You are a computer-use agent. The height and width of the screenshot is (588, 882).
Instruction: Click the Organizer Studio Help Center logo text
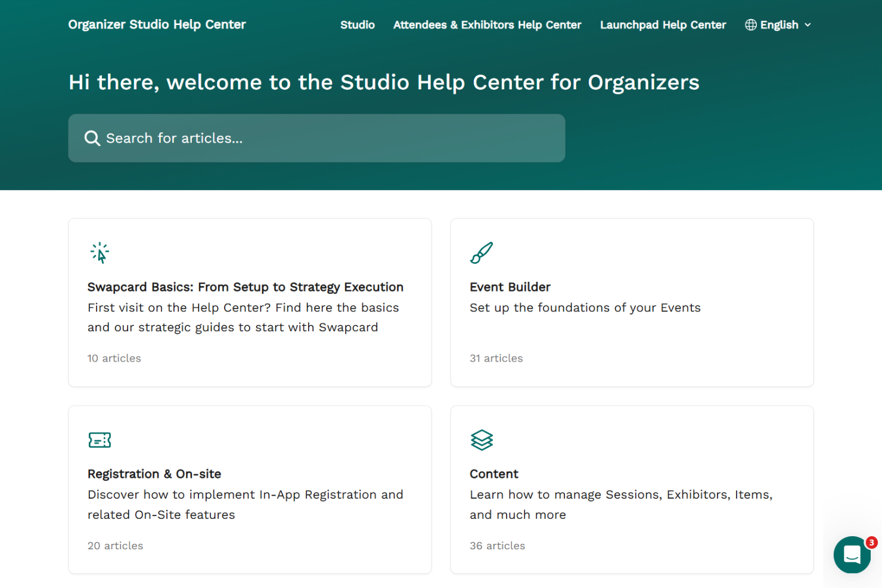click(x=157, y=24)
